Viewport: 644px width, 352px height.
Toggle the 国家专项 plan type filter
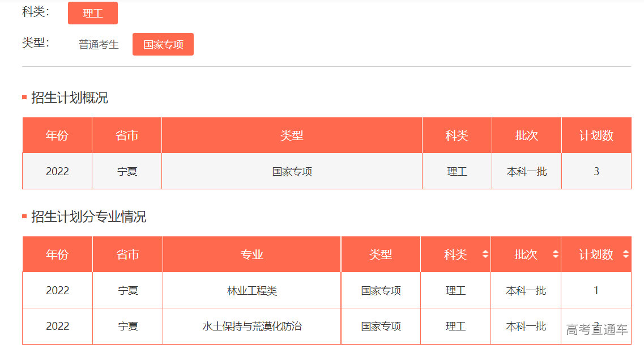(x=163, y=44)
